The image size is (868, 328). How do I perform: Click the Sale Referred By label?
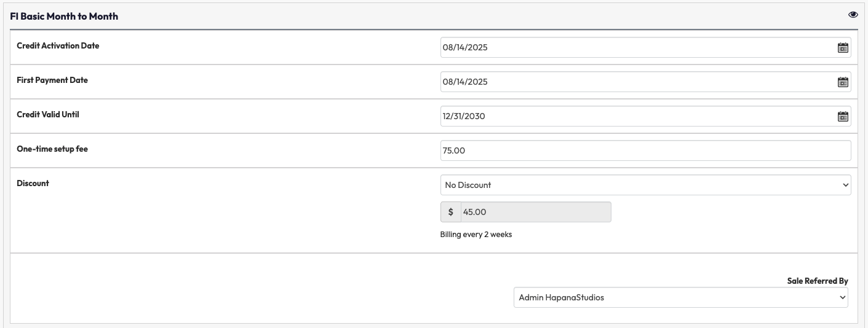point(817,281)
